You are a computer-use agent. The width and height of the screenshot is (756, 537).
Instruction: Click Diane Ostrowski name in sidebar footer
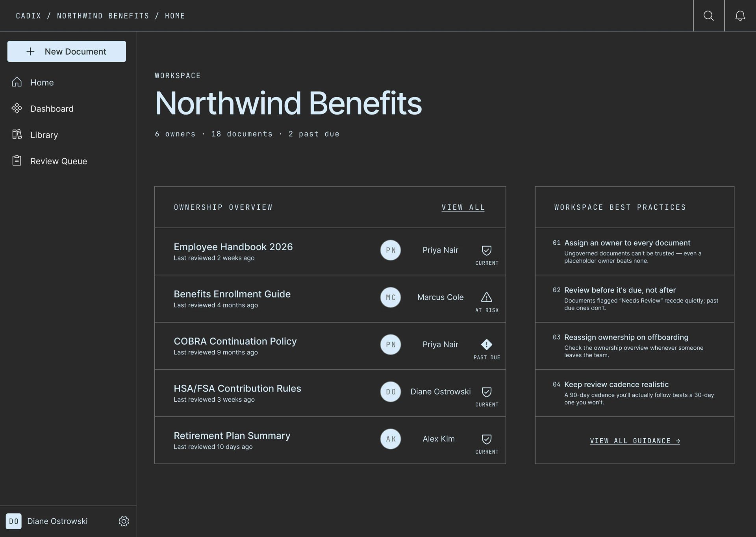click(57, 521)
